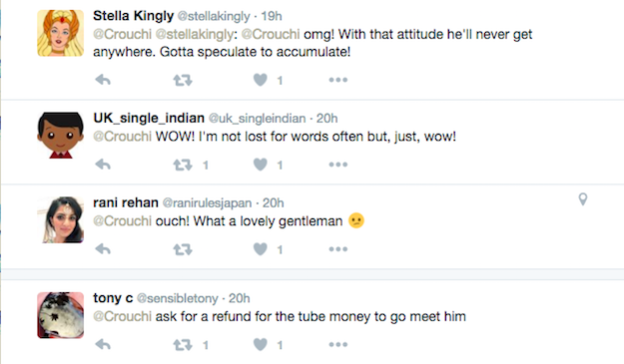
Task: Open rani rehan's profile photo
Action: coord(61,219)
